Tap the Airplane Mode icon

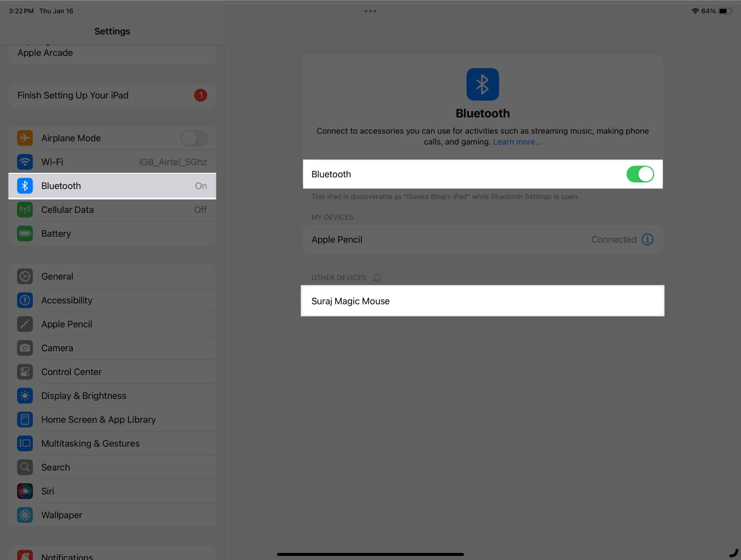click(25, 138)
